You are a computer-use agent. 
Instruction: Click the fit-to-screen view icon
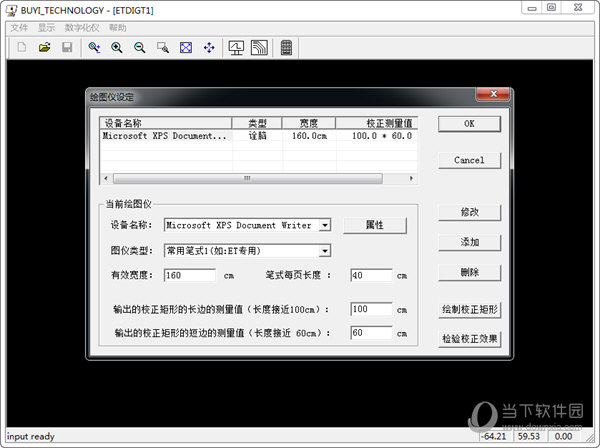click(x=186, y=47)
